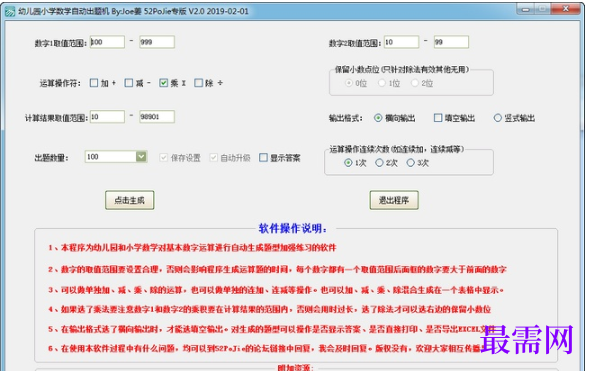592x371 pixels.
Task: Click the 数字1 maximum field showing 999
Action: (x=157, y=42)
